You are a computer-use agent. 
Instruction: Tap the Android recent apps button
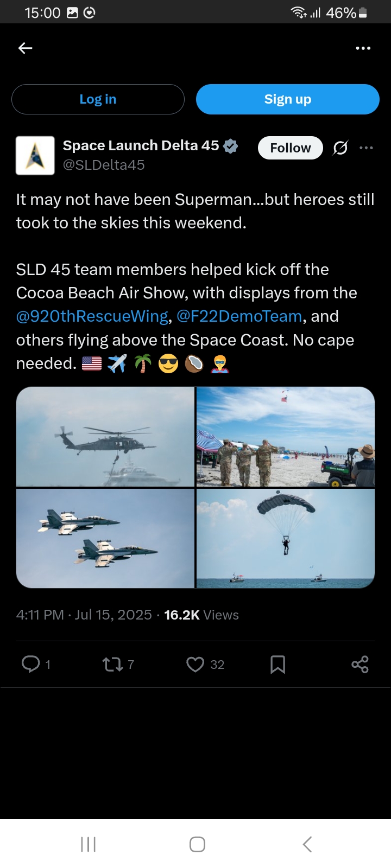(x=88, y=844)
